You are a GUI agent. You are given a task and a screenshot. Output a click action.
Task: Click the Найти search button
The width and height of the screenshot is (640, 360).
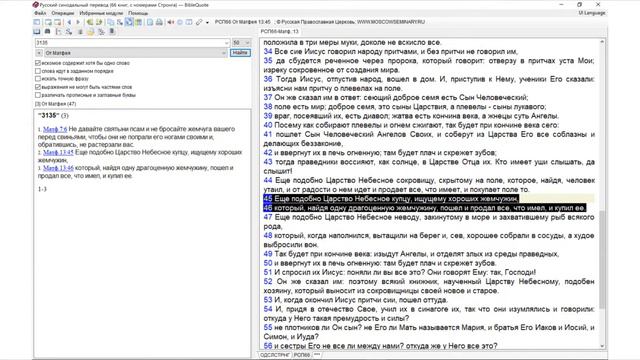coord(240,53)
